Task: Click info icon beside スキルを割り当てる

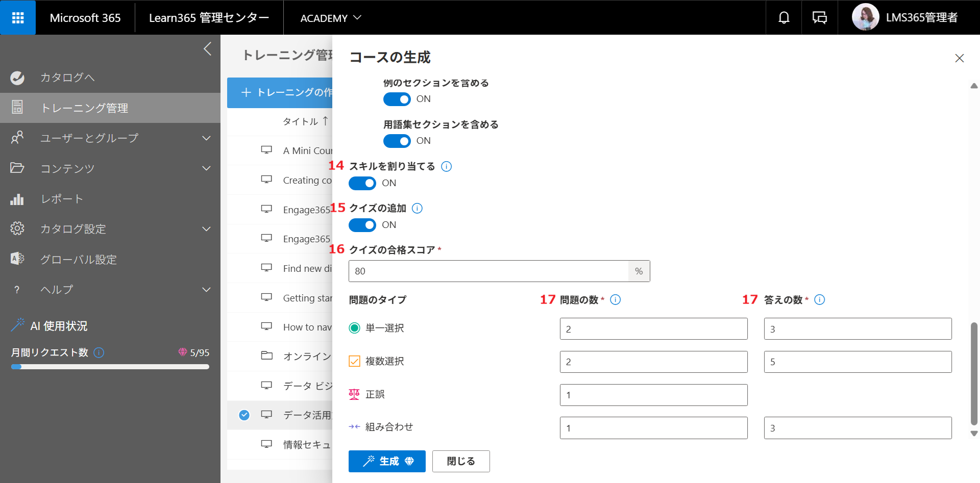Action: pos(447,166)
